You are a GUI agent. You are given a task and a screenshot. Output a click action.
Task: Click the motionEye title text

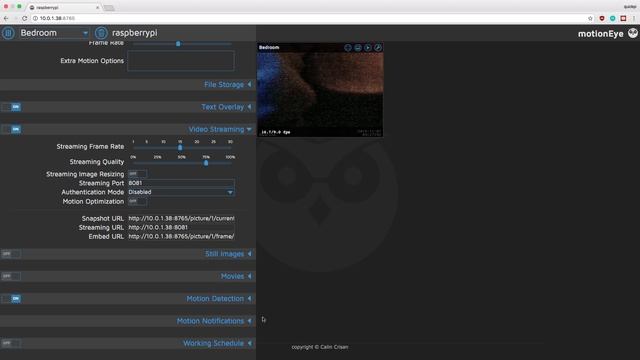[x=600, y=33]
